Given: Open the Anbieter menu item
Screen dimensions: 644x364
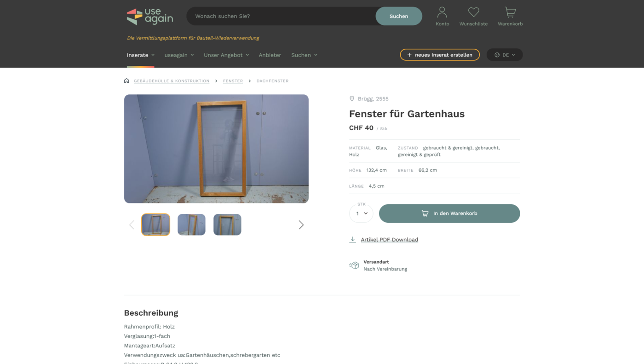Looking at the screenshot, I should tap(270, 55).
